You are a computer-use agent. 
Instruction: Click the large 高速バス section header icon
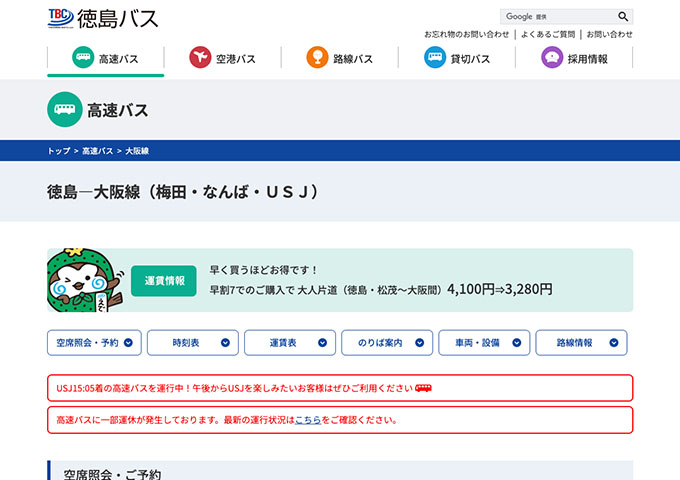[x=65, y=109]
